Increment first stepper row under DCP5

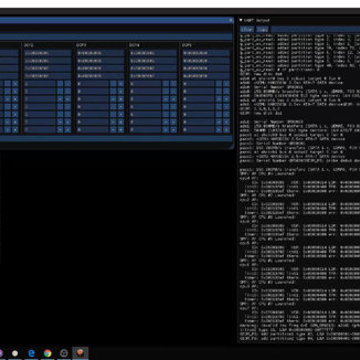pyautogui.click(x=226, y=84)
